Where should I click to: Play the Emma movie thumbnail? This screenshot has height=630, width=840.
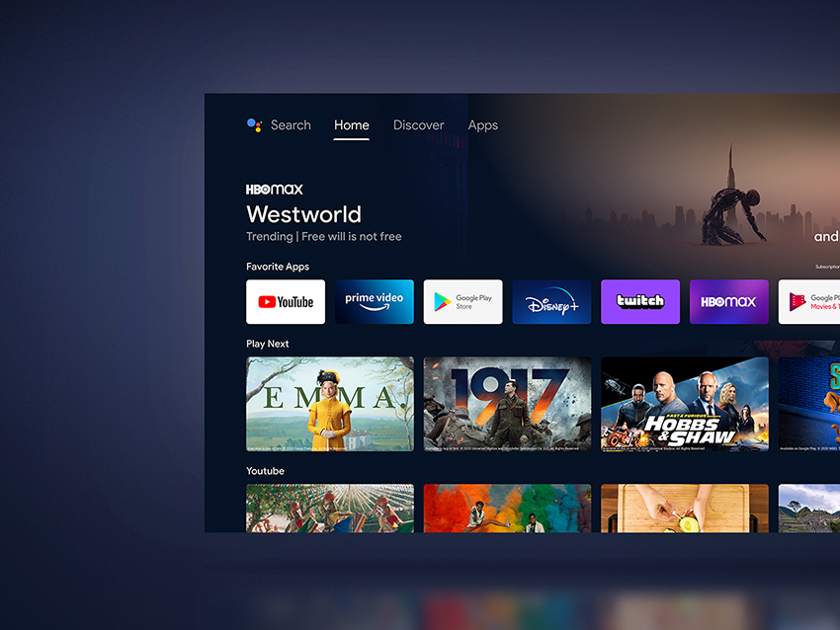coord(330,404)
